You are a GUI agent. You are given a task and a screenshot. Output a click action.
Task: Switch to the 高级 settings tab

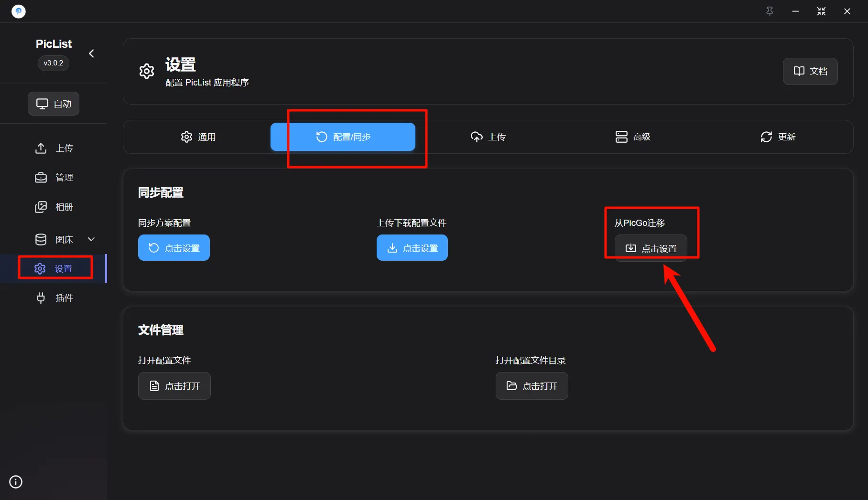coord(633,137)
